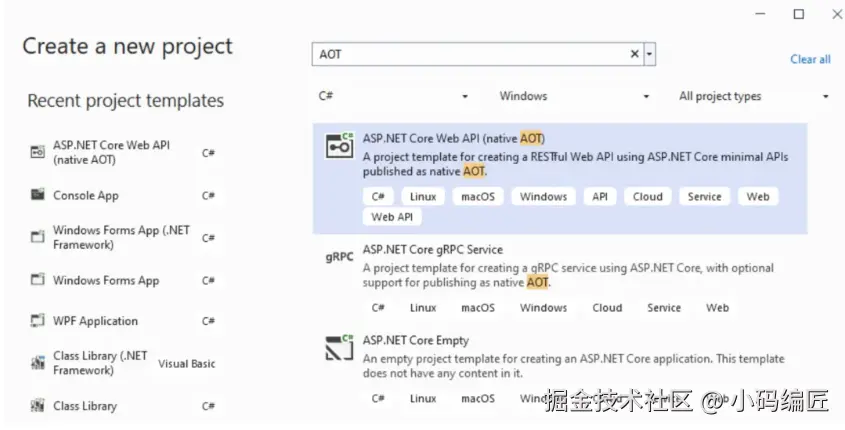Screen dimensions: 845x430
Task: Click the macOS tag on the Web API template
Action: coord(478,197)
